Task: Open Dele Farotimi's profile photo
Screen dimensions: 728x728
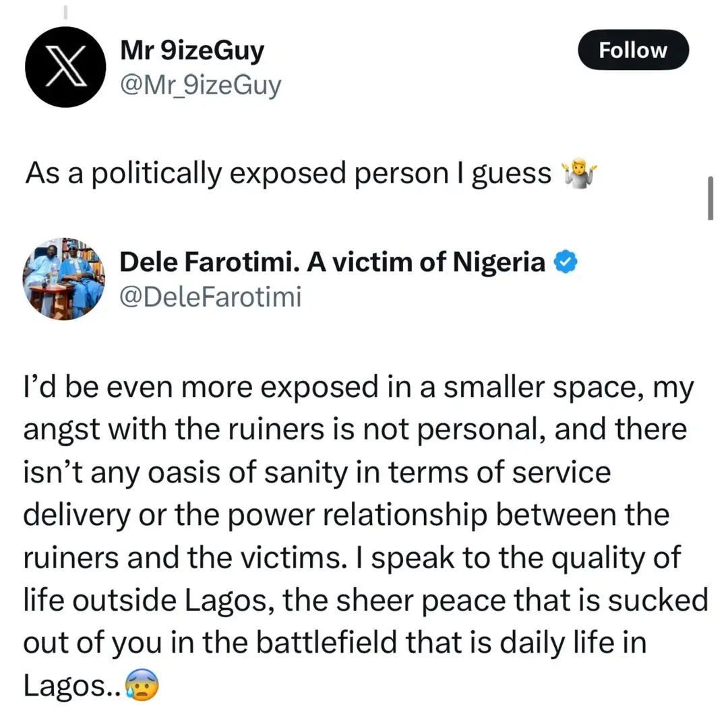Action: (64, 278)
